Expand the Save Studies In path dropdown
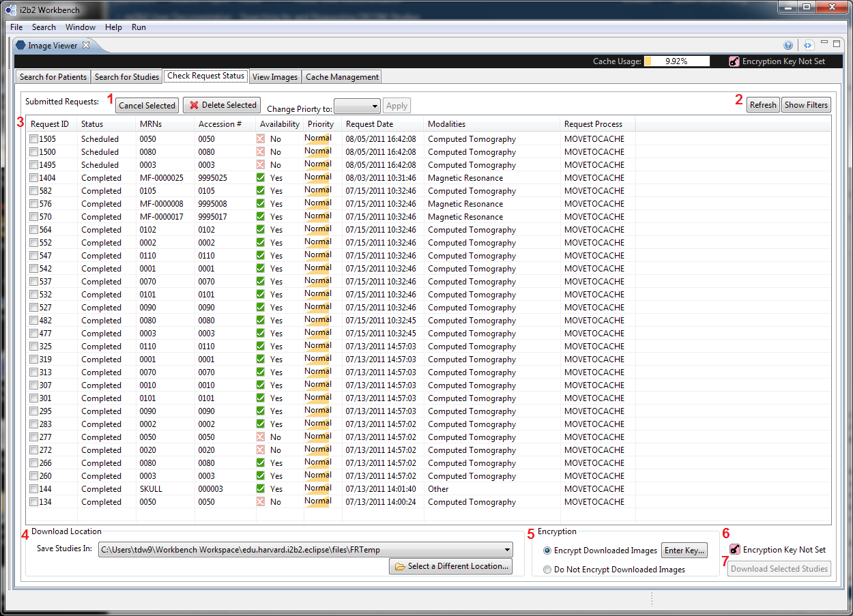 [x=506, y=549]
